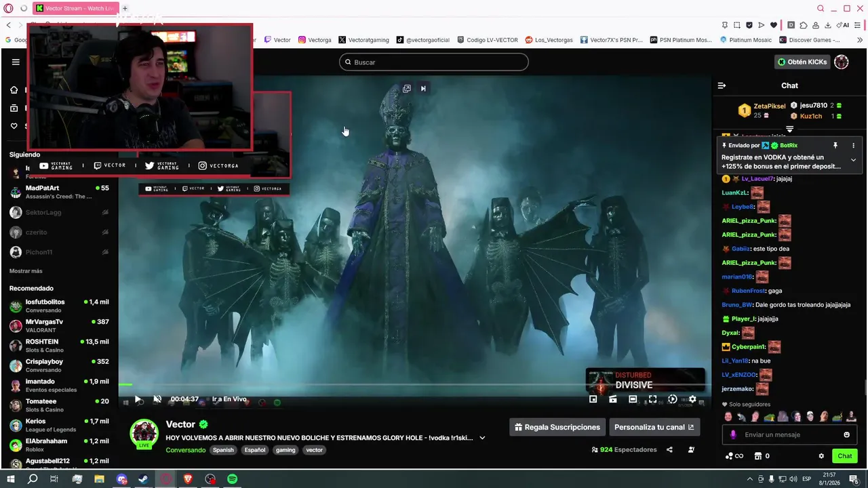Open the user list icon beside share
Image resolution: width=868 pixels, height=488 pixels.
tap(691, 449)
